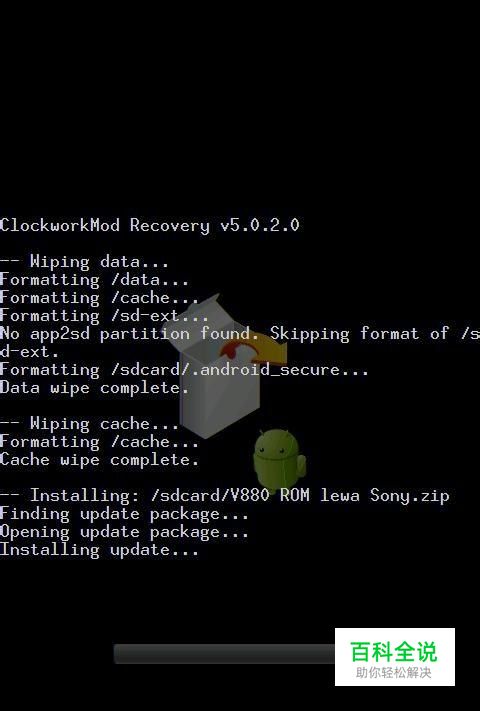Screen dimensions: 480x711
Task: Select the "-- Wiping data..." line
Action: (x=84, y=262)
